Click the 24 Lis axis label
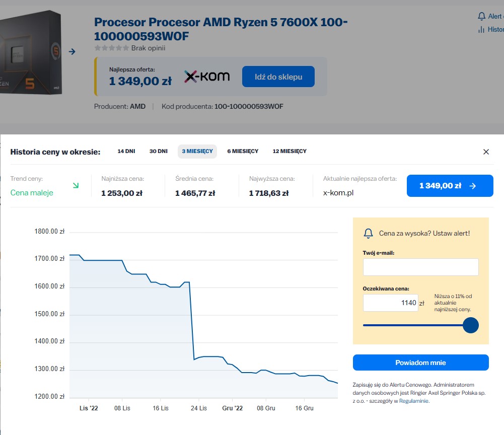The image size is (504, 435). (x=199, y=408)
